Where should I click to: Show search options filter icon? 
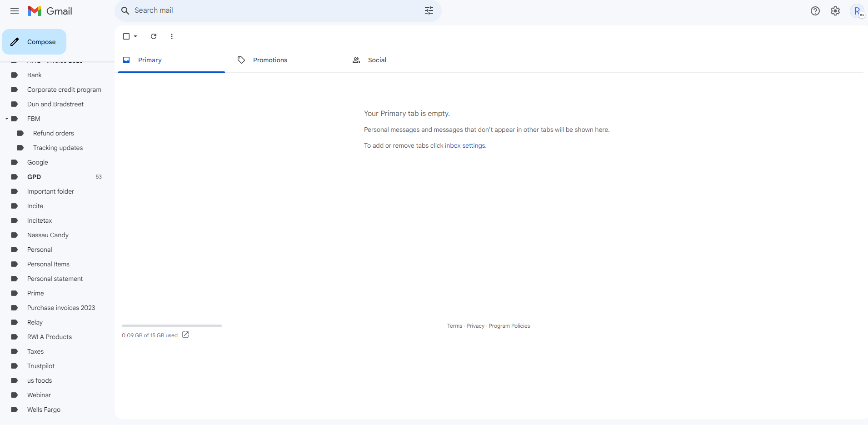(x=429, y=10)
